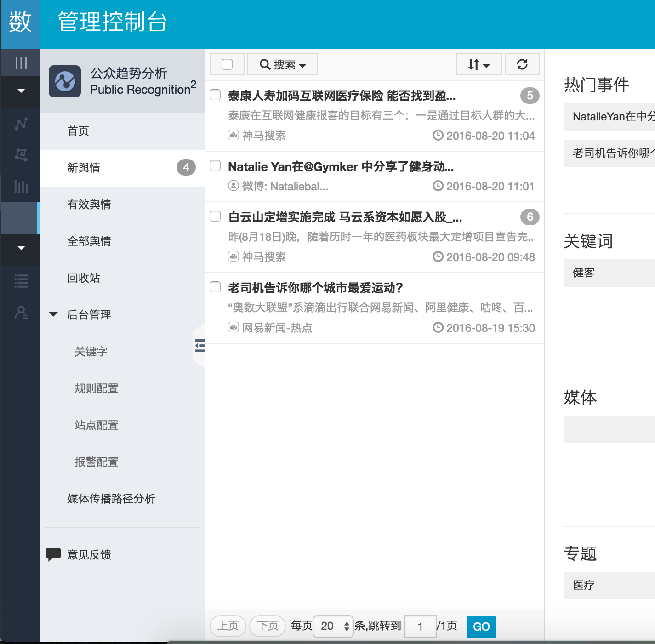Open the user-profile icon in dark sidebar
Image resolution: width=655 pixels, height=644 pixels.
[21, 313]
